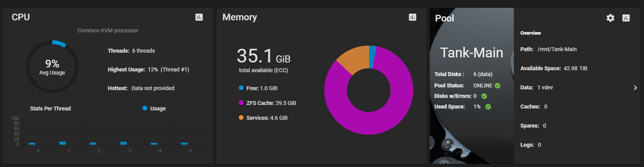Click check icon beside Disks w/Errors
Image resolution: width=644 pixels, height=167 pixels.
pyautogui.click(x=484, y=96)
